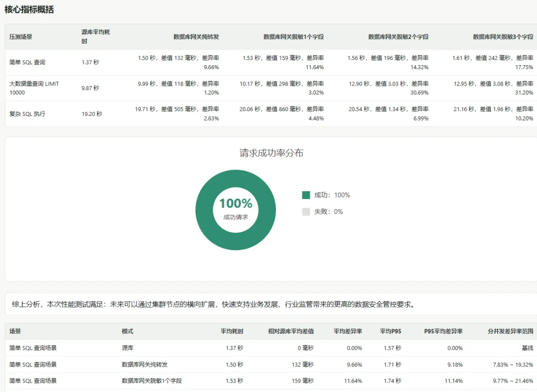Click the 0 毫秒 difference cell

305,348
